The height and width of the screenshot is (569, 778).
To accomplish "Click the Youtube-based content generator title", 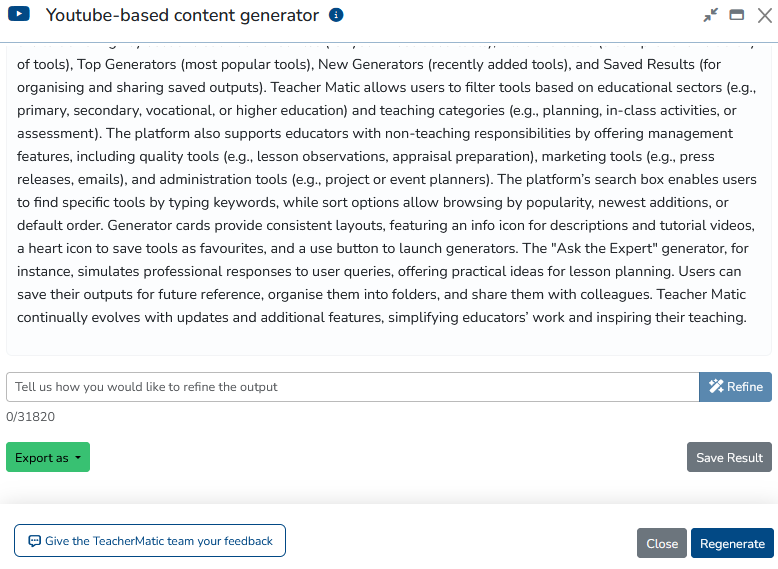I will click(182, 15).
